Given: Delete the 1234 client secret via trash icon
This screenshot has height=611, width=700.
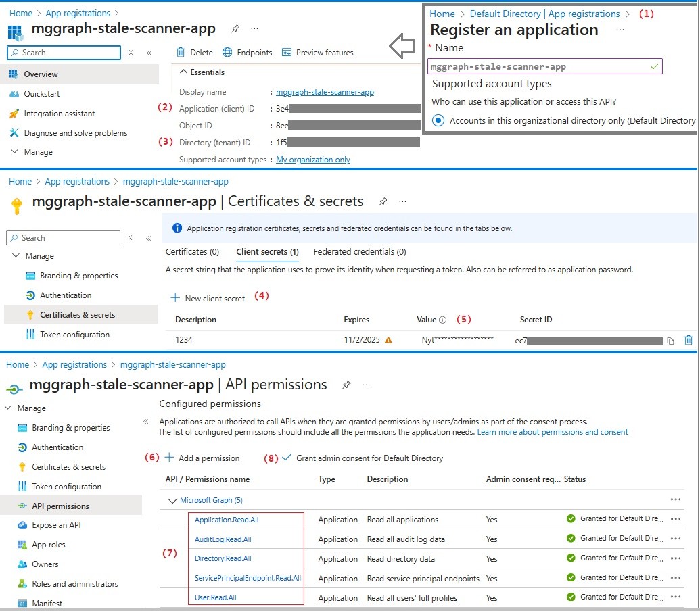Looking at the screenshot, I should tap(688, 340).
